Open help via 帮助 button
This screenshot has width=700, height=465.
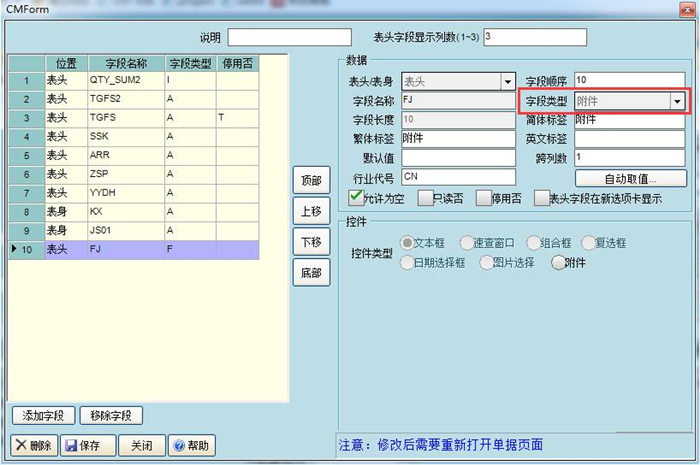(x=192, y=445)
